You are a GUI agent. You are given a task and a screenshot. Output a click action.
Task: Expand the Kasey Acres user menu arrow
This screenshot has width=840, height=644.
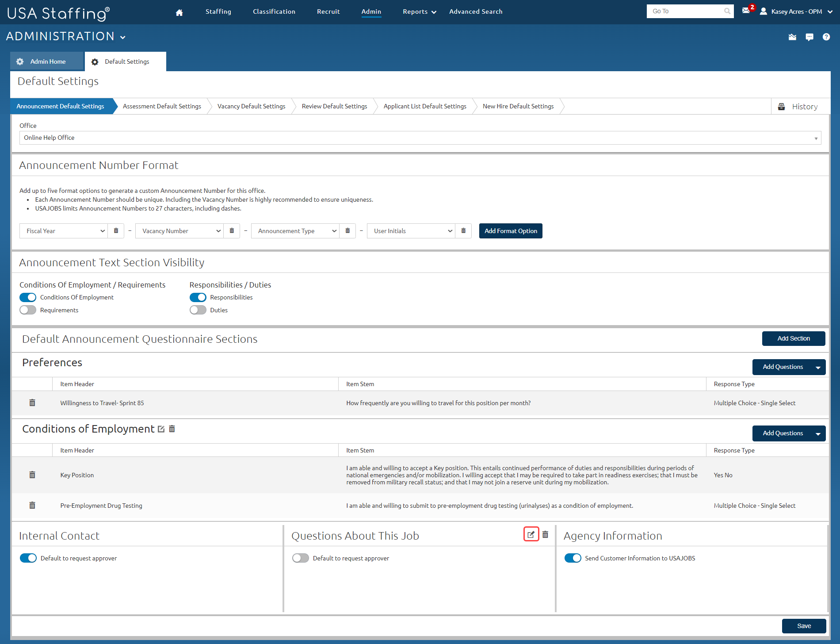click(830, 12)
